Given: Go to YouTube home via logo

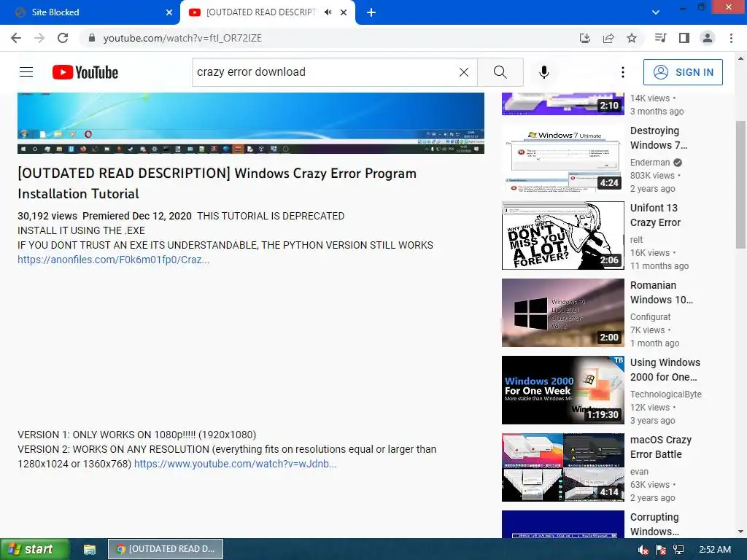Looking at the screenshot, I should (85, 72).
